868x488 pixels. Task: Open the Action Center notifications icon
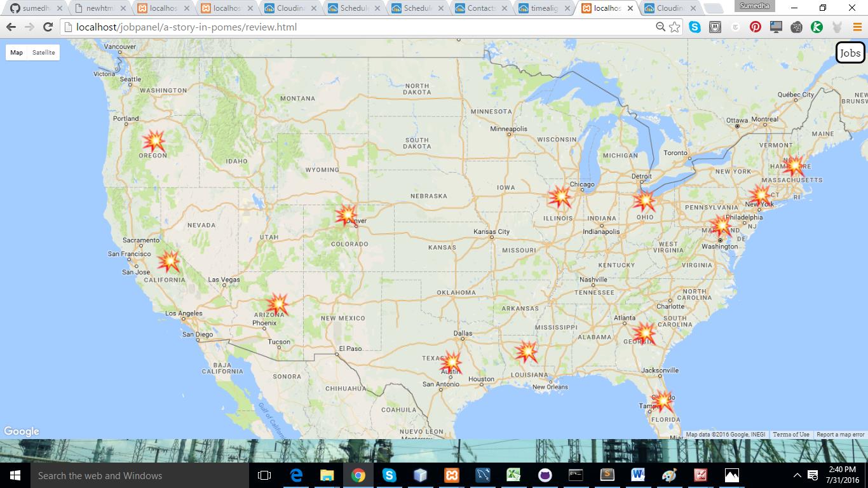pos(813,475)
